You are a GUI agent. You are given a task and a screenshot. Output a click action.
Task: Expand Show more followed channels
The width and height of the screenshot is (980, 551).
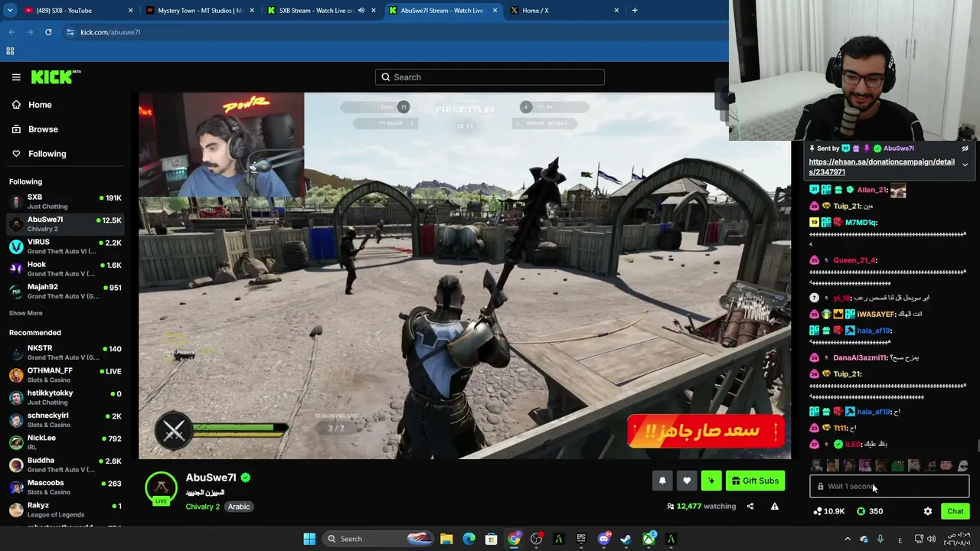[x=26, y=313]
